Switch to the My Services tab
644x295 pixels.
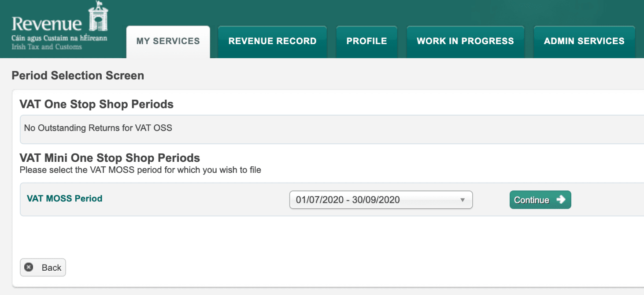[x=168, y=41]
